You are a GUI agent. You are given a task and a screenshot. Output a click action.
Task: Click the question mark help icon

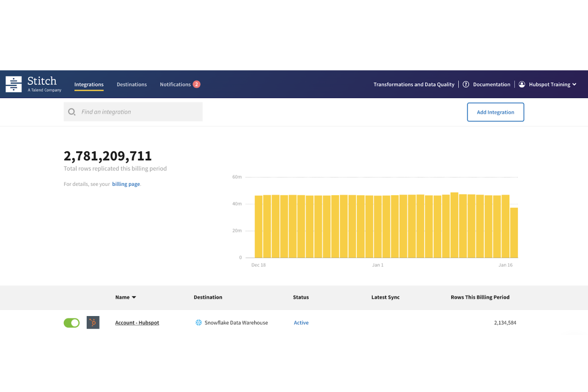(x=466, y=84)
